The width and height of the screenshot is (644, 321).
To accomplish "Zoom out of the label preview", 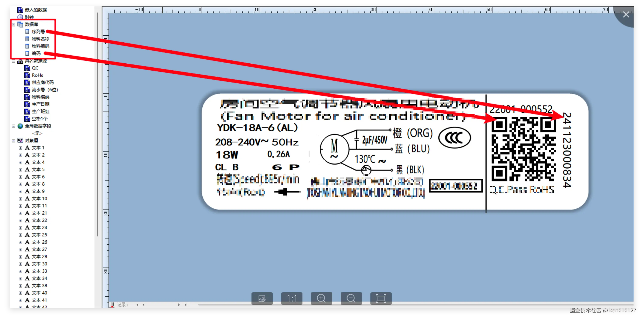I will tap(351, 298).
